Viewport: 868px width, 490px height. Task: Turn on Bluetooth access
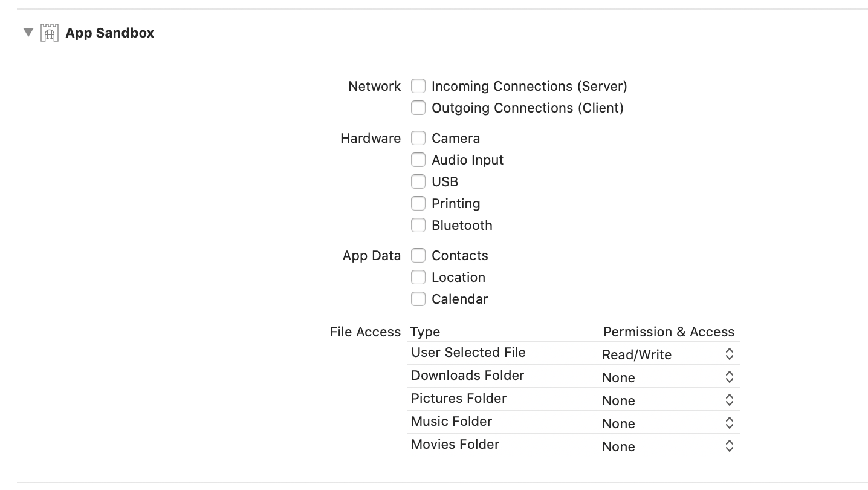[418, 225]
